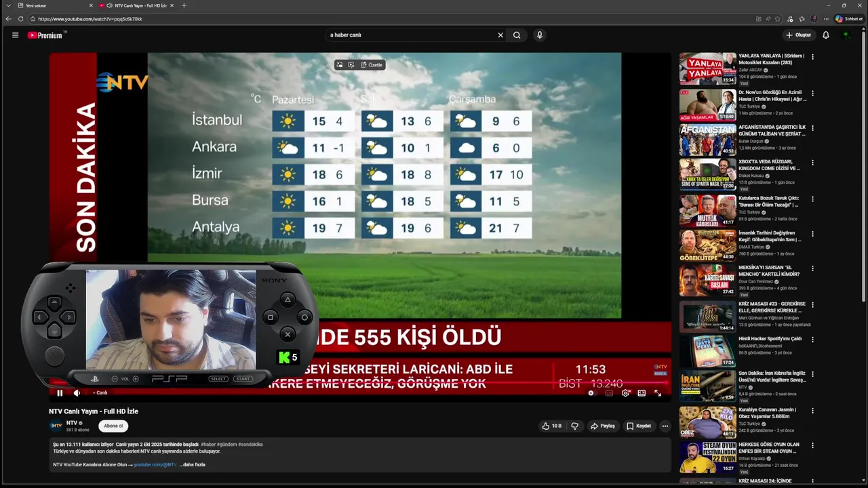Add page to favorites star
This screenshot has width=868, height=488.
point(778,19)
